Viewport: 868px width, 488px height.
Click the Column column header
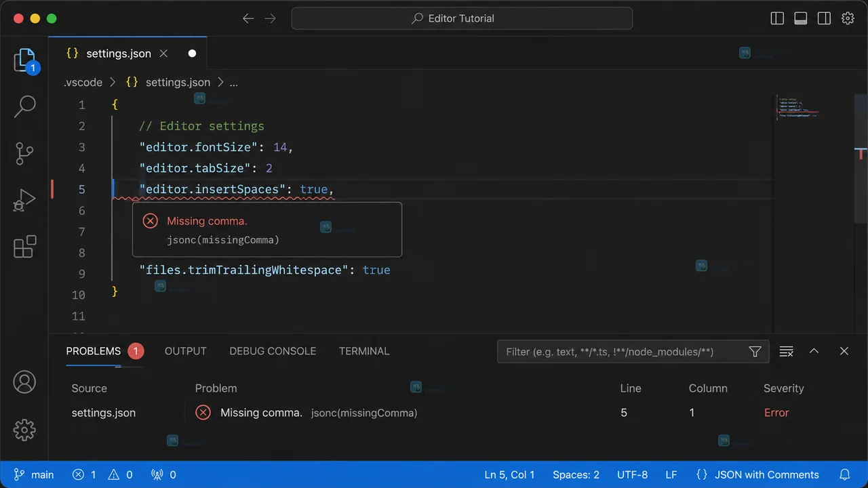[x=708, y=388]
